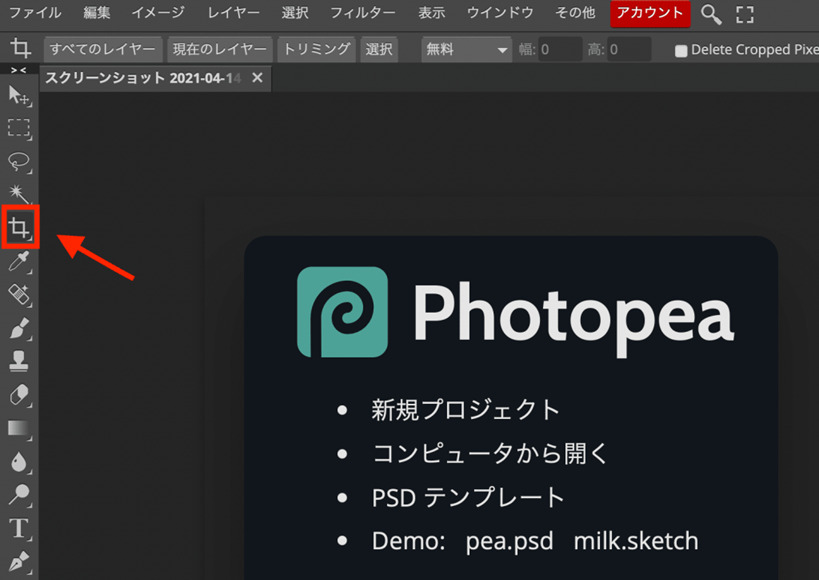The width and height of the screenshot is (819, 580).
Task: Open the 編集 menu
Action: 97,13
